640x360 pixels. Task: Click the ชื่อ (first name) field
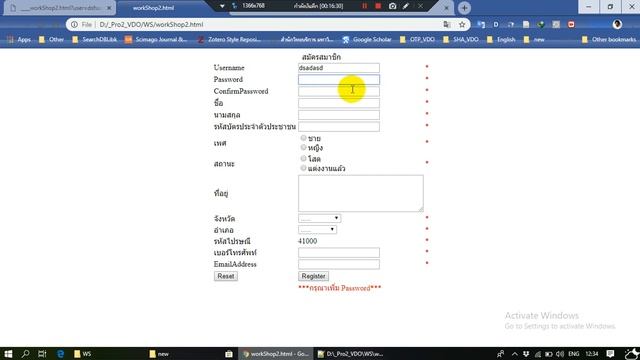click(339, 103)
